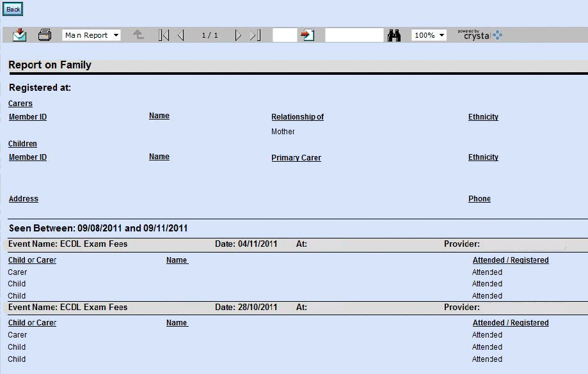
Task: Click the Carers section label
Action: (x=20, y=104)
